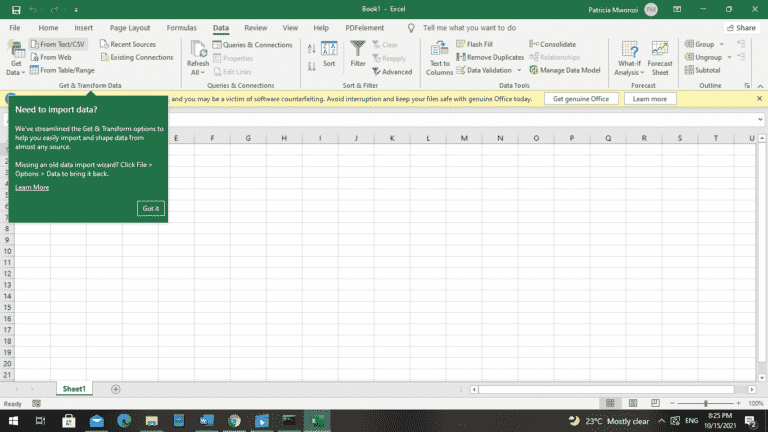Open What-If Analysis menu
This screenshot has width=768, height=432.
(x=629, y=59)
